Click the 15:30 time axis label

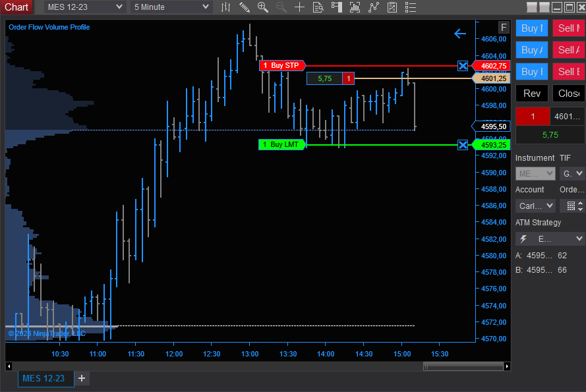[440, 354]
